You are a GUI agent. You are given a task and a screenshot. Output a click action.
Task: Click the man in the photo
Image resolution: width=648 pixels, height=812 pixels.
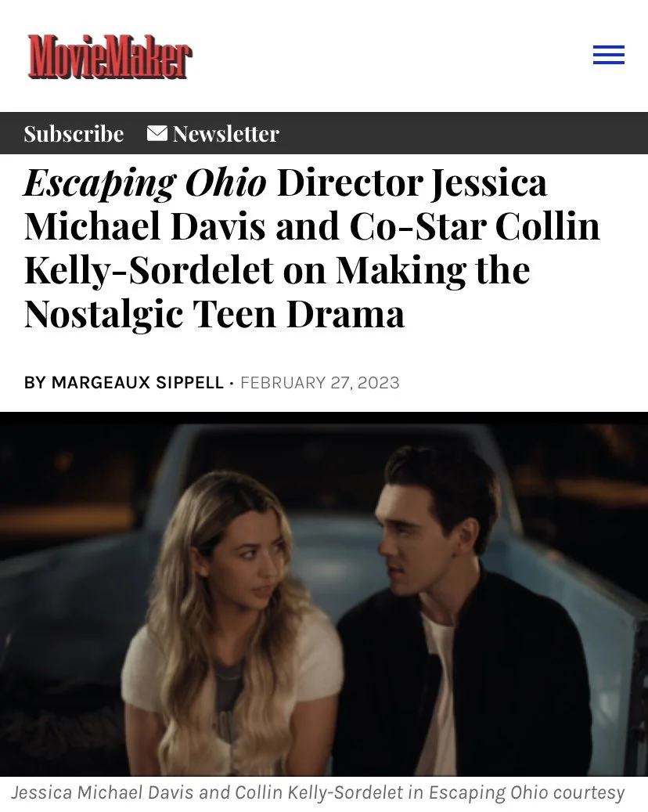click(x=463, y=611)
